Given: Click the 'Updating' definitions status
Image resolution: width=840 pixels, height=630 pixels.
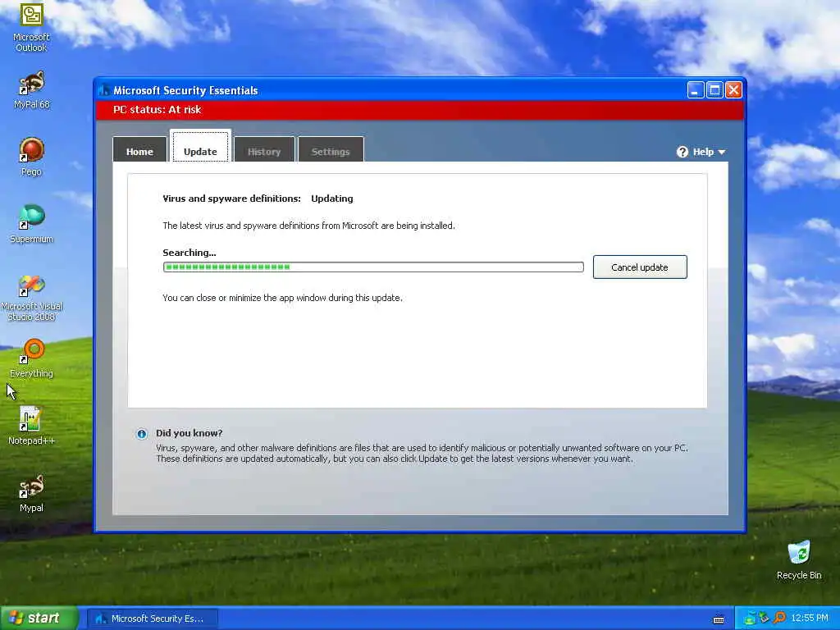Looking at the screenshot, I should (x=332, y=199).
